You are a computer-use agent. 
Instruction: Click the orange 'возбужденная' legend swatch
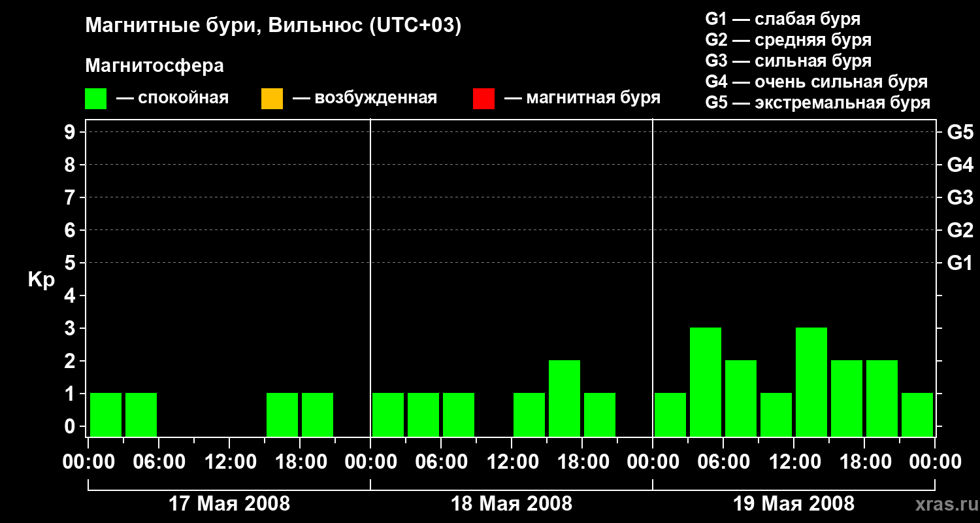coord(272,99)
